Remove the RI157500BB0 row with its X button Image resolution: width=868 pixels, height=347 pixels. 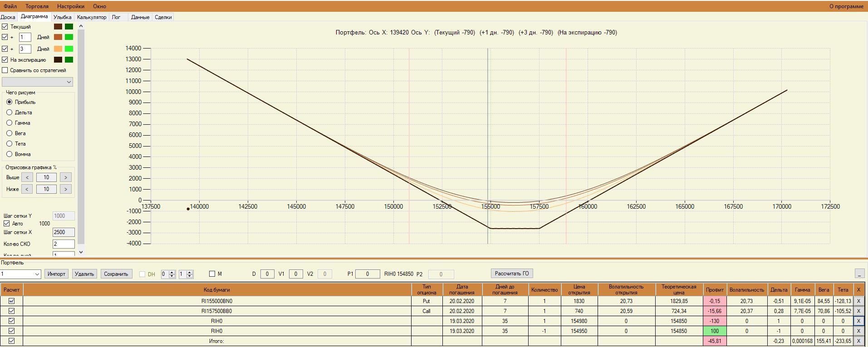[858, 311]
